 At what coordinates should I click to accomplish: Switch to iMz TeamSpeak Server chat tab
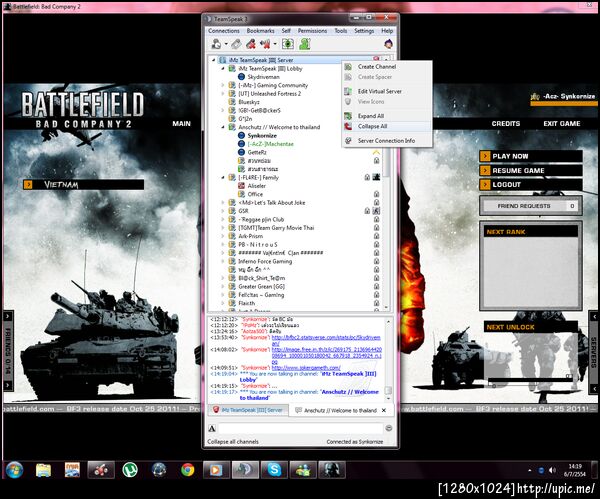click(x=248, y=410)
